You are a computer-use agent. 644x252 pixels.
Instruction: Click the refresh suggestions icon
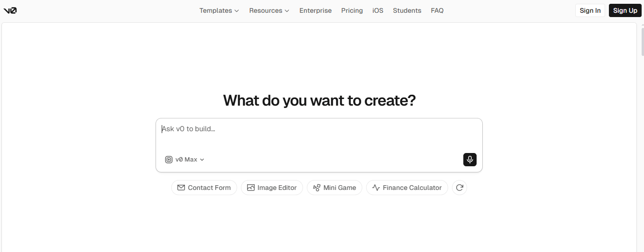[x=460, y=188]
